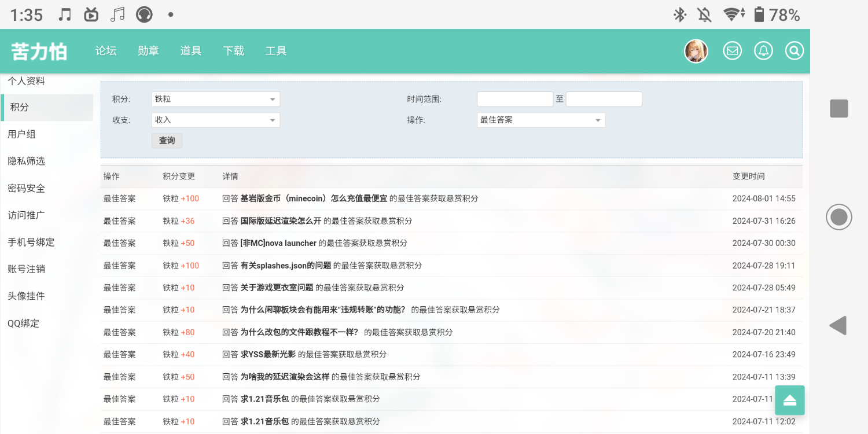Open thread 基岩版金币（minecoin）怎么充值最便宜

314,198
